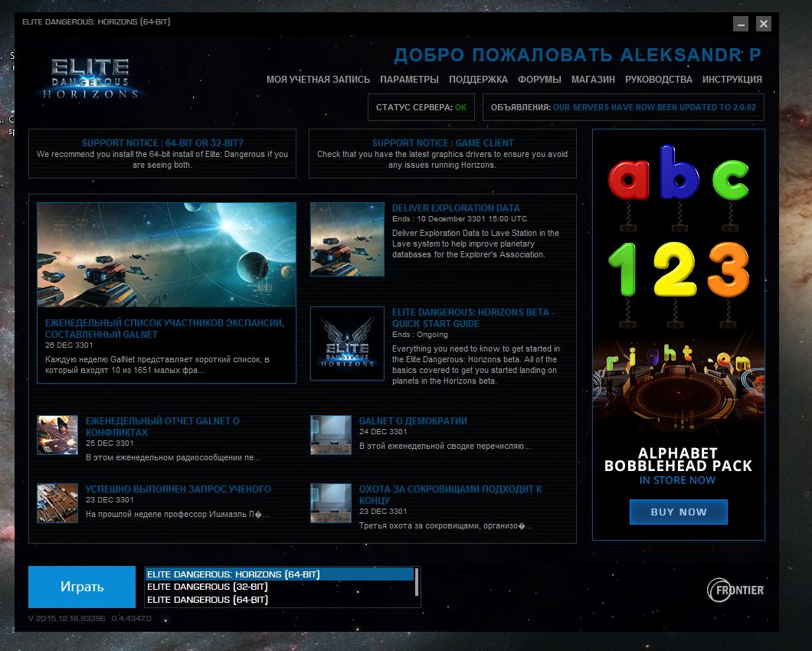
Task: Click Deliver Exploration Data thumbnail
Action: [347, 239]
